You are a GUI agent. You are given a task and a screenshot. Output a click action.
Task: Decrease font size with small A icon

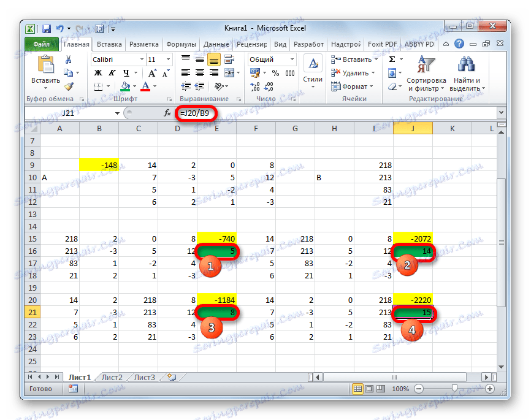click(x=166, y=73)
